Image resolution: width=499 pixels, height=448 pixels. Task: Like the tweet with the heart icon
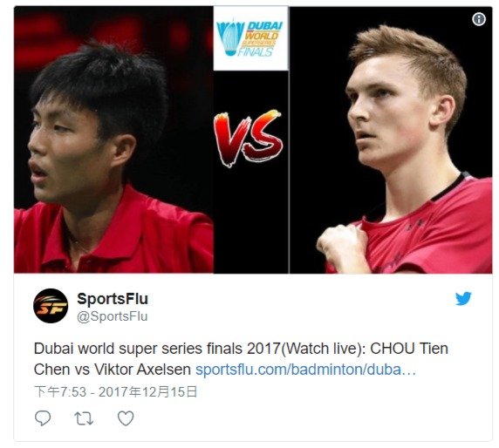126,418
